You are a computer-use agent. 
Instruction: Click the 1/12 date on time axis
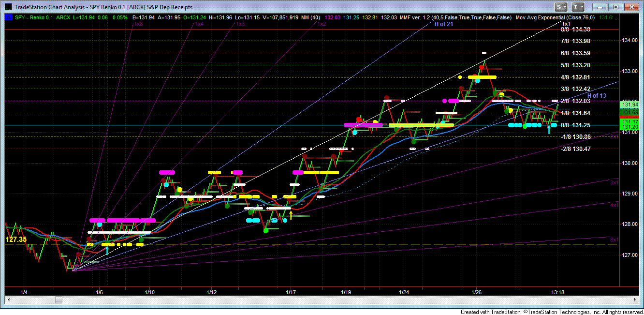pyautogui.click(x=211, y=292)
